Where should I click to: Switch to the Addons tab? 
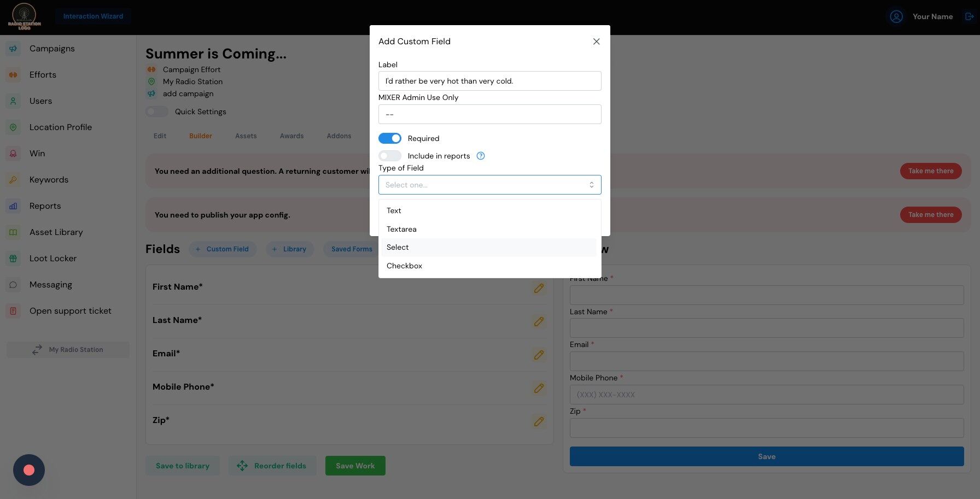(x=339, y=136)
